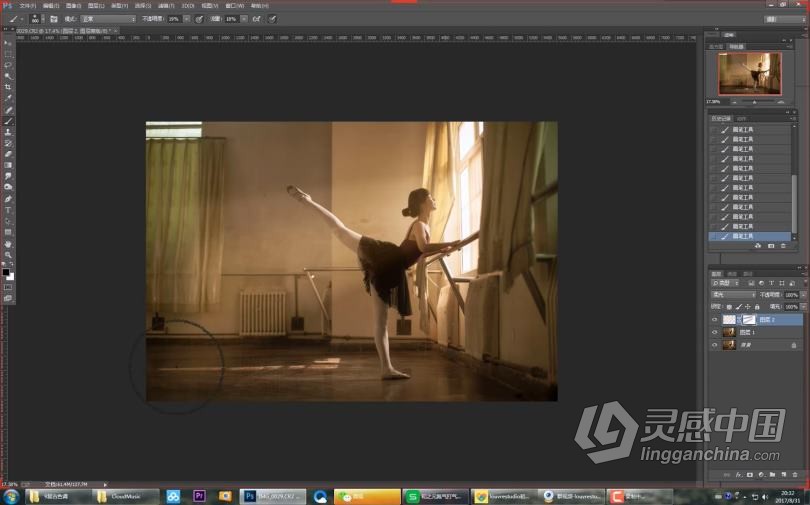Open the 编辑 Edit menu
This screenshot has height=505, width=810.
point(51,6)
